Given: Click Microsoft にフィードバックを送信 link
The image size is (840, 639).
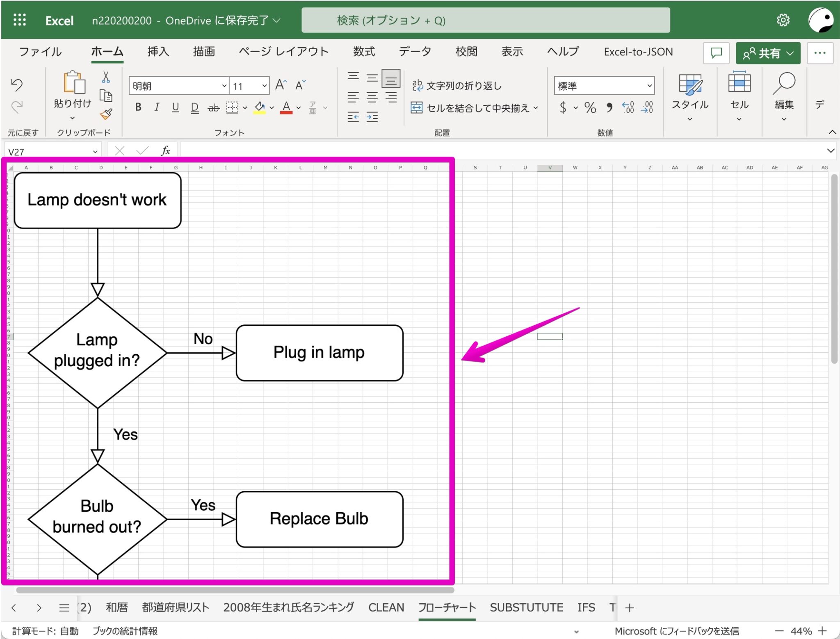Looking at the screenshot, I should tap(677, 631).
